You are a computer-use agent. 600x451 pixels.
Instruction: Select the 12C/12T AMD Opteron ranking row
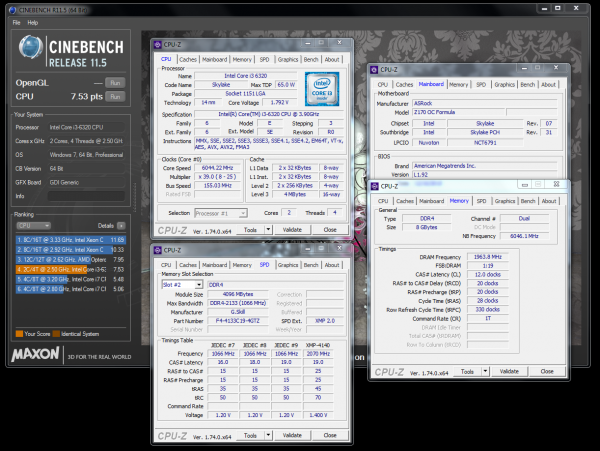pyautogui.click(x=71, y=260)
